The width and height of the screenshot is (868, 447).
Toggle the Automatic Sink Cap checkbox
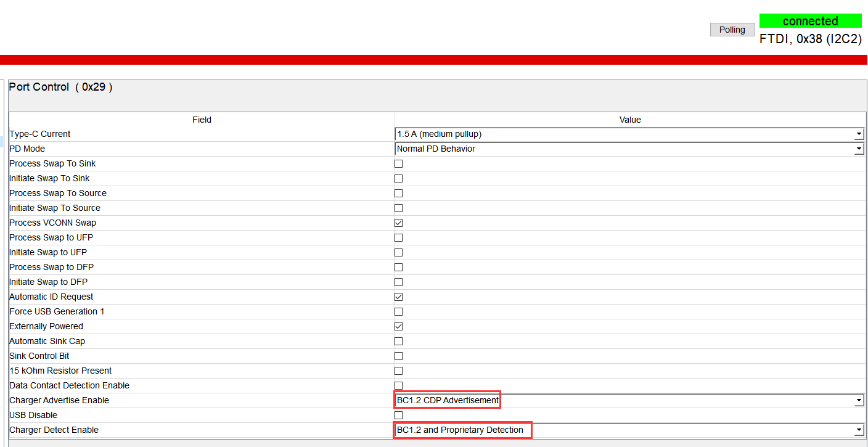click(398, 341)
